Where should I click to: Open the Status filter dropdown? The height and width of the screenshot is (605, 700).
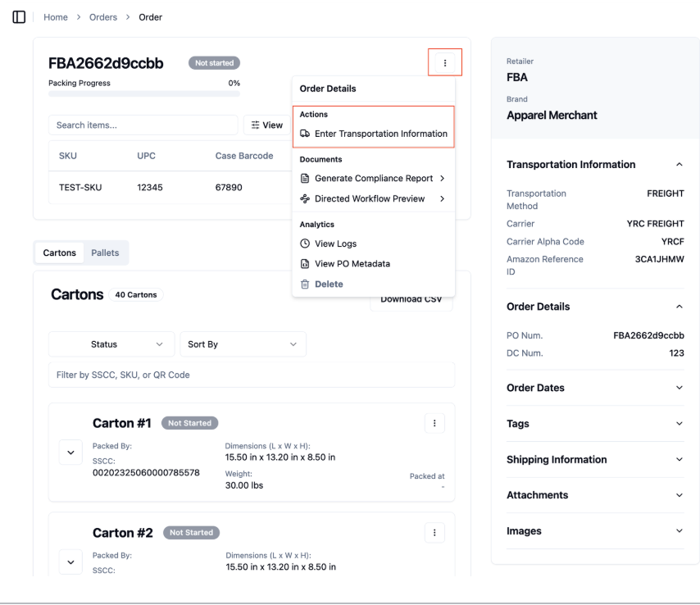click(111, 344)
